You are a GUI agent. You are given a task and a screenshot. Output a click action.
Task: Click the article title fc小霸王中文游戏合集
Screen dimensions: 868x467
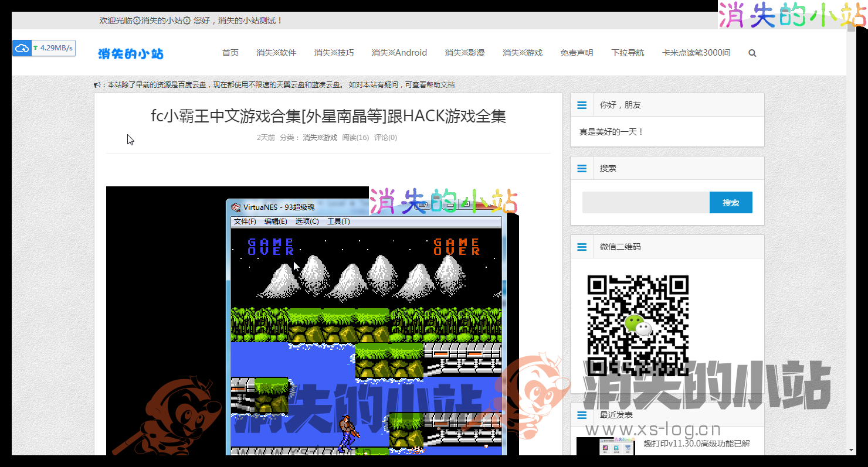pos(328,116)
